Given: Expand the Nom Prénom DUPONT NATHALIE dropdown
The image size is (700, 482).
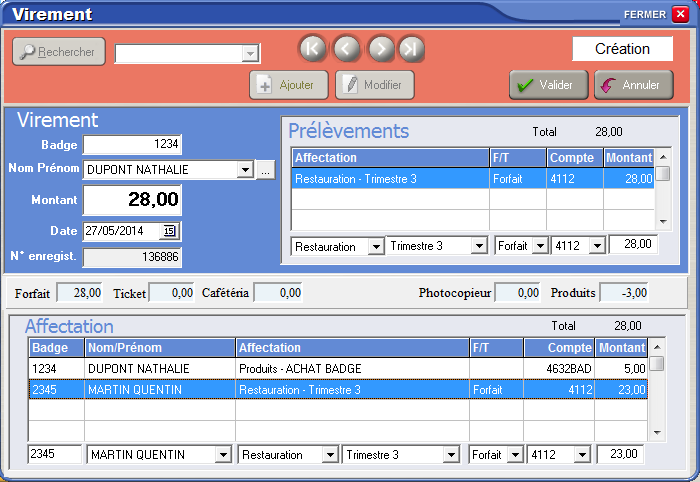Looking at the screenshot, I should click(x=245, y=170).
